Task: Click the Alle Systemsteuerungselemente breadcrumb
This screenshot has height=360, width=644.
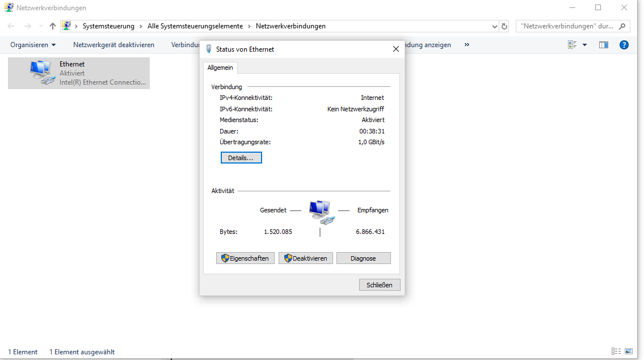Action: [x=195, y=26]
